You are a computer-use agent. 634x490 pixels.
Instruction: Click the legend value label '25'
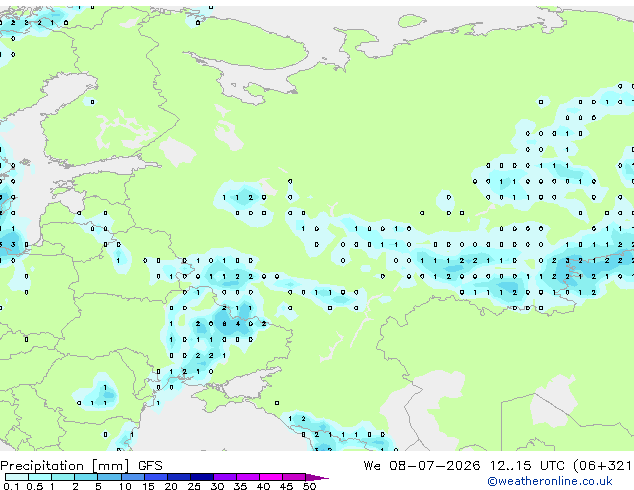coord(194,486)
